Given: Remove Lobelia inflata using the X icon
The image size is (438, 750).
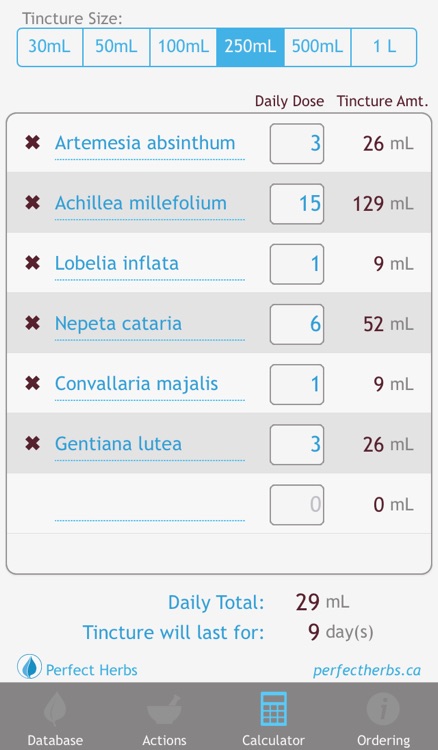Looking at the screenshot, I should coord(33,263).
